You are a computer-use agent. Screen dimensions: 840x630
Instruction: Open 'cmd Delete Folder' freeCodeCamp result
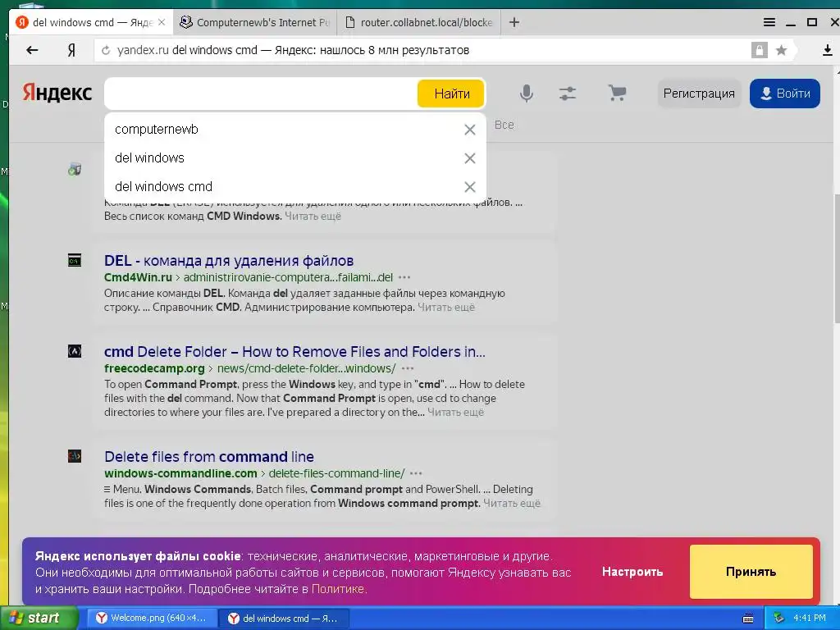tap(294, 352)
